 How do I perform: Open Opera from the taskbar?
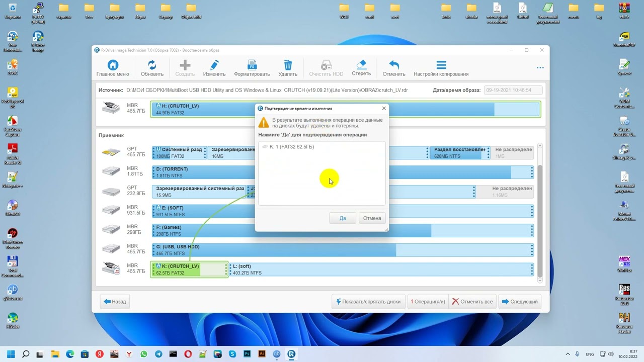[x=188, y=354]
